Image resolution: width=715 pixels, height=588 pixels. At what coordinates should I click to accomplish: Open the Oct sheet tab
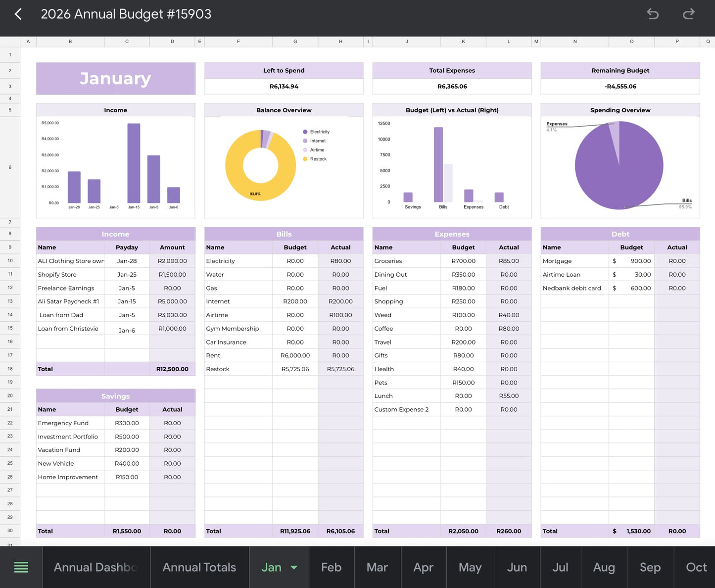point(695,567)
